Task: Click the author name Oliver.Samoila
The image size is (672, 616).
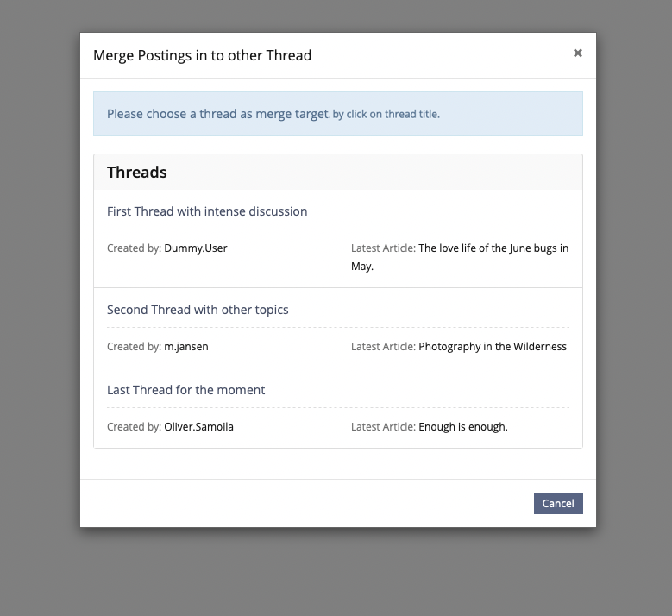Action: coord(198,427)
